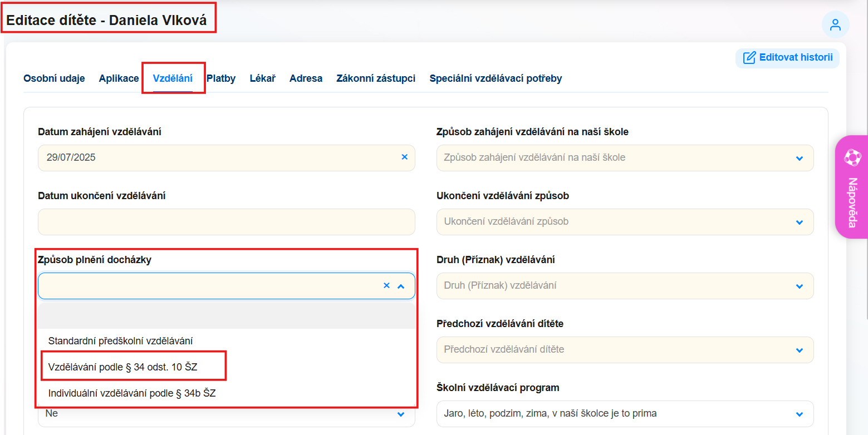Image resolution: width=868 pixels, height=435 pixels.
Task: Open the user profile icon
Action: click(835, 25)
